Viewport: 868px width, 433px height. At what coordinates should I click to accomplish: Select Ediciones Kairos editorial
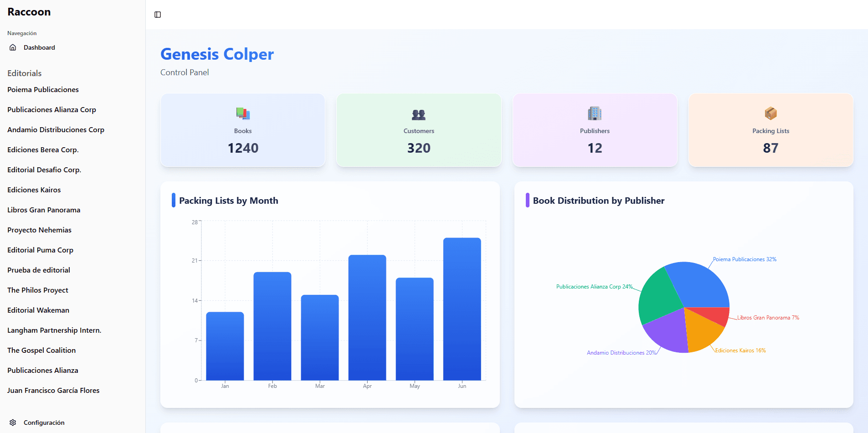34,190
